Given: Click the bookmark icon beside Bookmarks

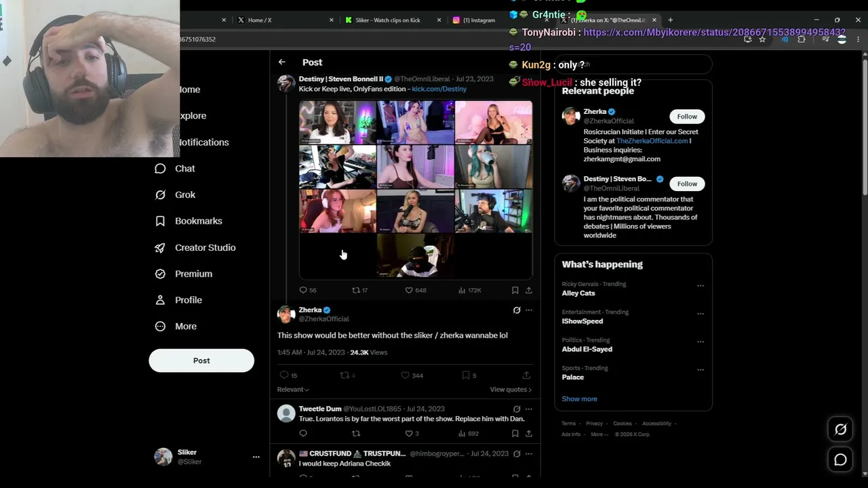Looking at the screenshot, I should tap(160, 221).
